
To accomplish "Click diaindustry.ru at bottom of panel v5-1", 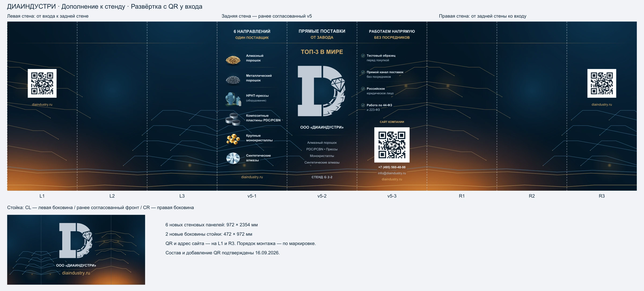I will pyautogui.click(x=252, y=177).
